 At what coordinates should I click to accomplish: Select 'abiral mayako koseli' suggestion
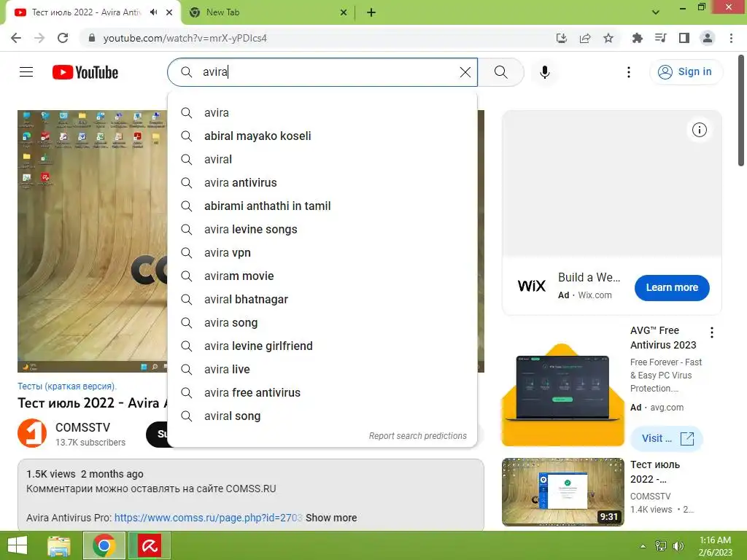(x=322, y=136)
